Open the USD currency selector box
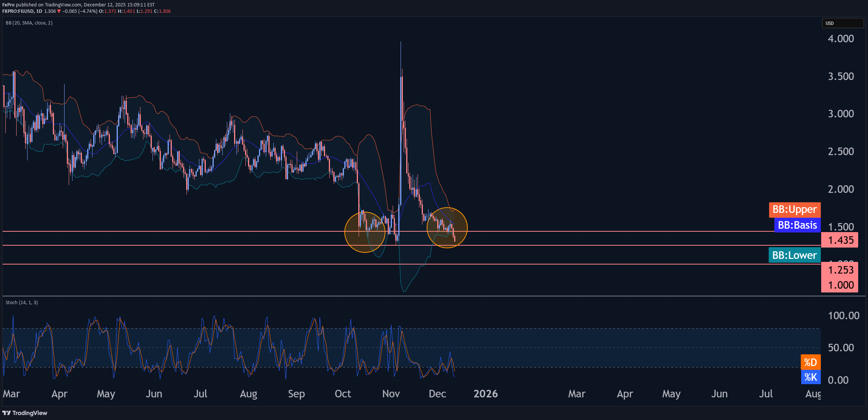 (842, 23)
